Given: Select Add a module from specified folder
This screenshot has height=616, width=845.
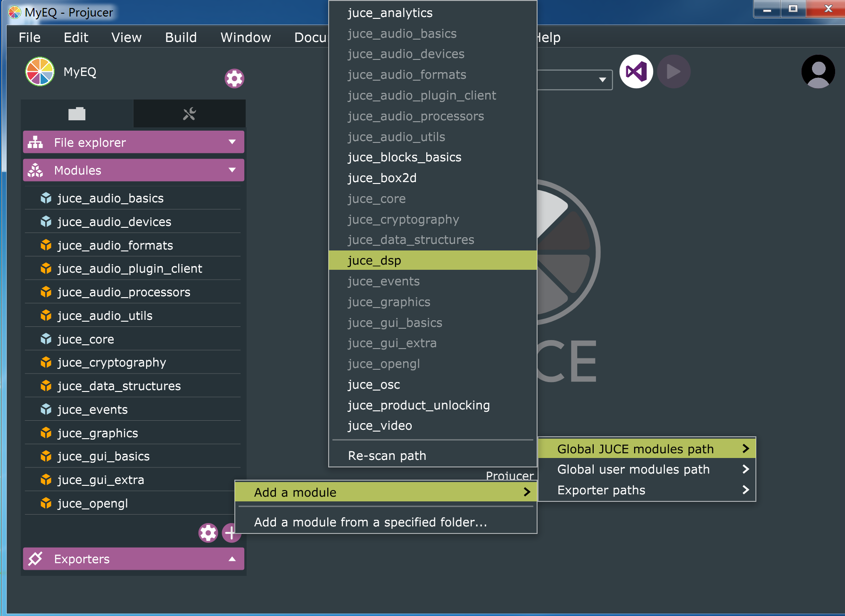Looking at the screenshot, I should pos(370,522).
